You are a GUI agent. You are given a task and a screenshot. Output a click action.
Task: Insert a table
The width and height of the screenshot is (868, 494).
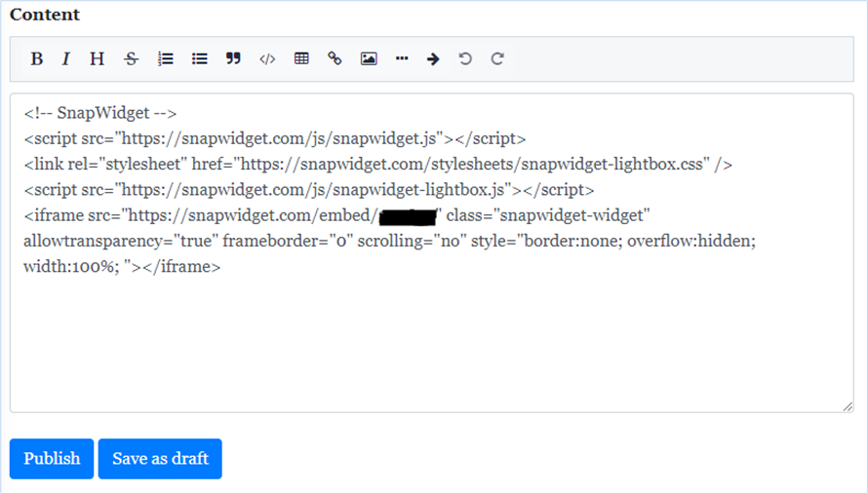301,58
